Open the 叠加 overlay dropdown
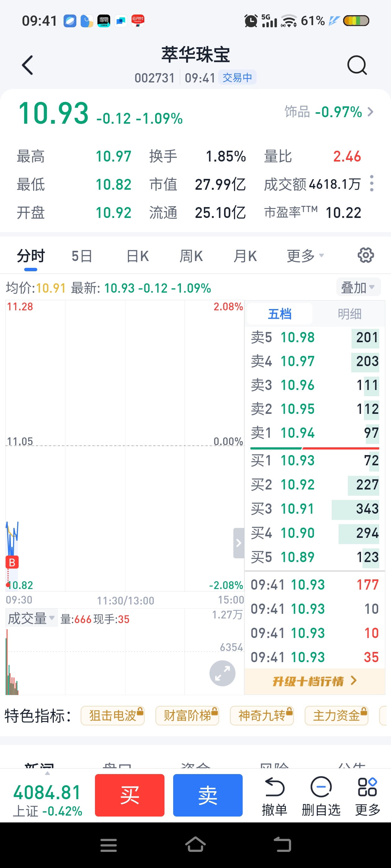This screenshot has width=391, height=868. pos(358,287)
